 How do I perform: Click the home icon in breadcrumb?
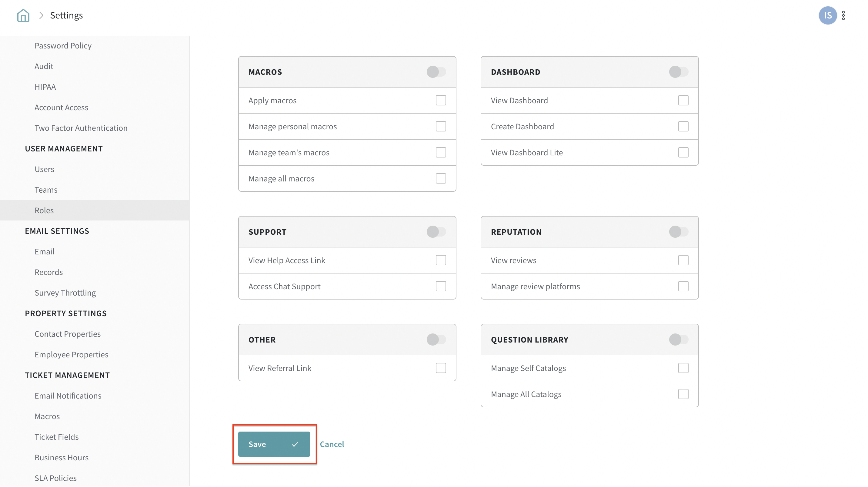[x=23, y=15]
